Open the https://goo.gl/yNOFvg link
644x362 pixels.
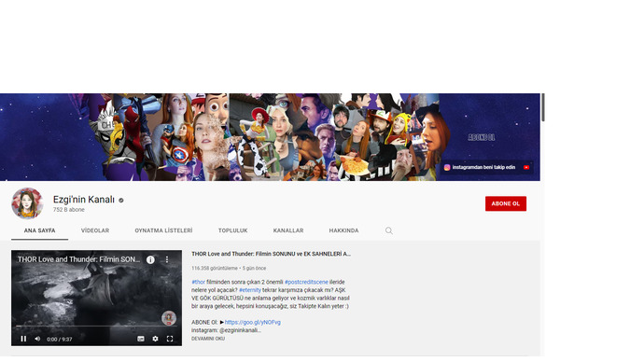tap(253, 322)
